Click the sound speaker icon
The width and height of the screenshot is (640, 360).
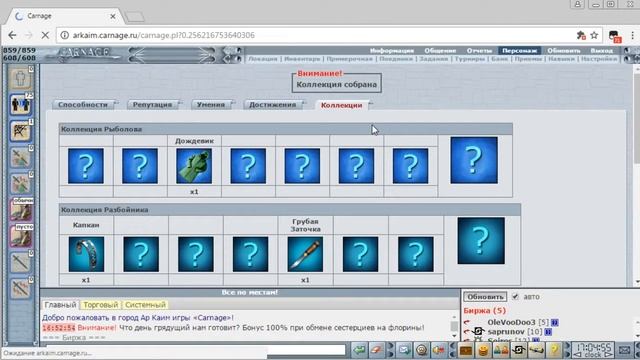(x=438, y=350)
